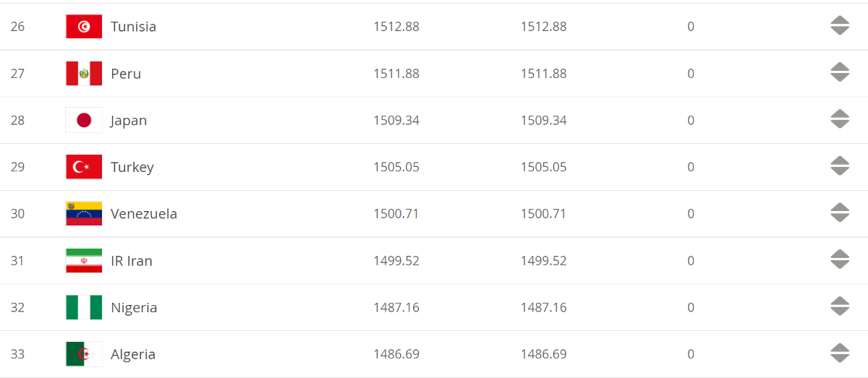The width and height of the screenshot is (868, 378).
Task: Expand the Tunisia row details arrow
Action: 840,26
